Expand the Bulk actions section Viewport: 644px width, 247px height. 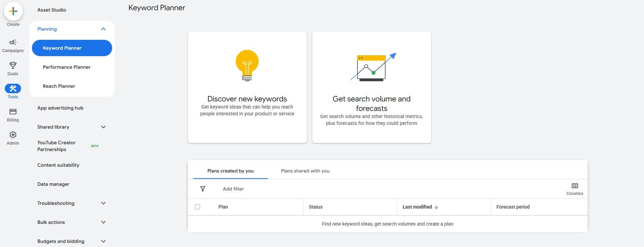pos(103,222)
